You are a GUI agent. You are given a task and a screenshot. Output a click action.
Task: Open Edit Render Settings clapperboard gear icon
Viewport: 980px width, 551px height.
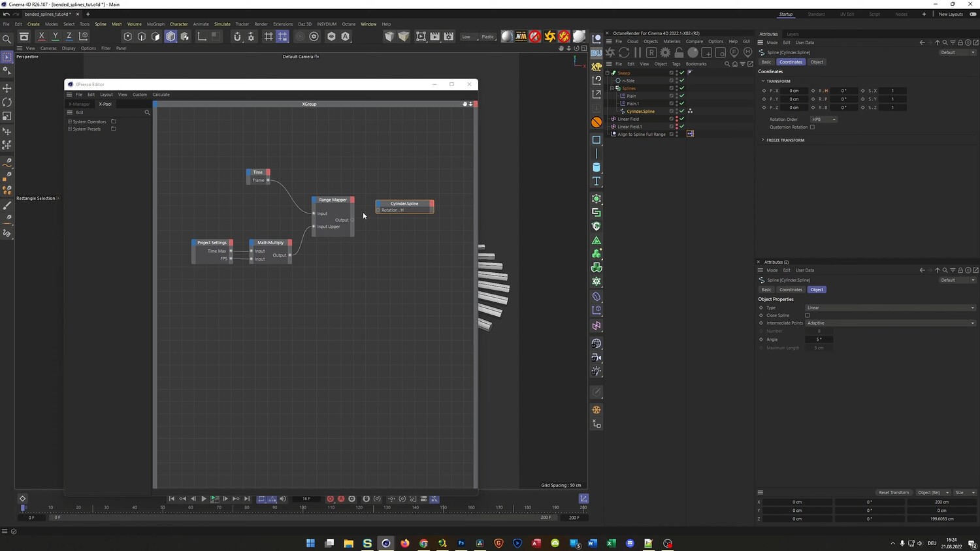tap(449, 37)
